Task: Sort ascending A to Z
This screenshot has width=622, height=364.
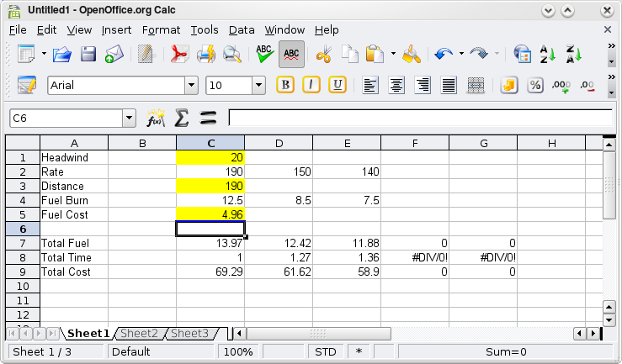Action: (x=547, y=55)
